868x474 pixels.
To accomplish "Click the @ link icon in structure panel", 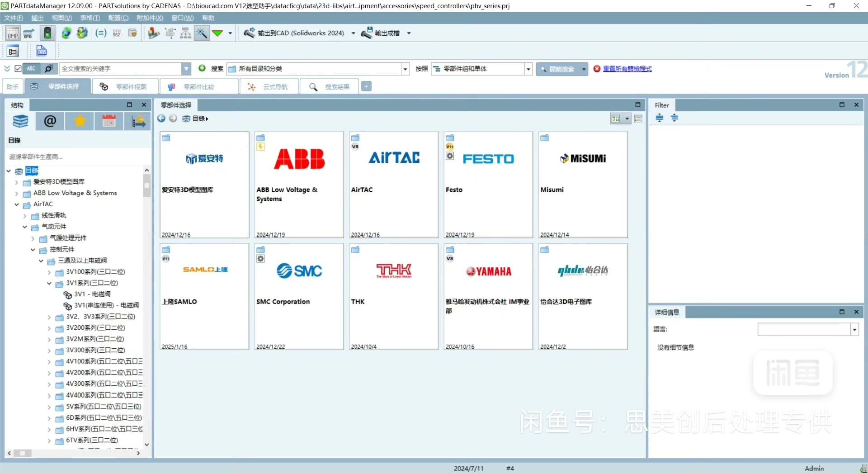I will click(50, 121).
